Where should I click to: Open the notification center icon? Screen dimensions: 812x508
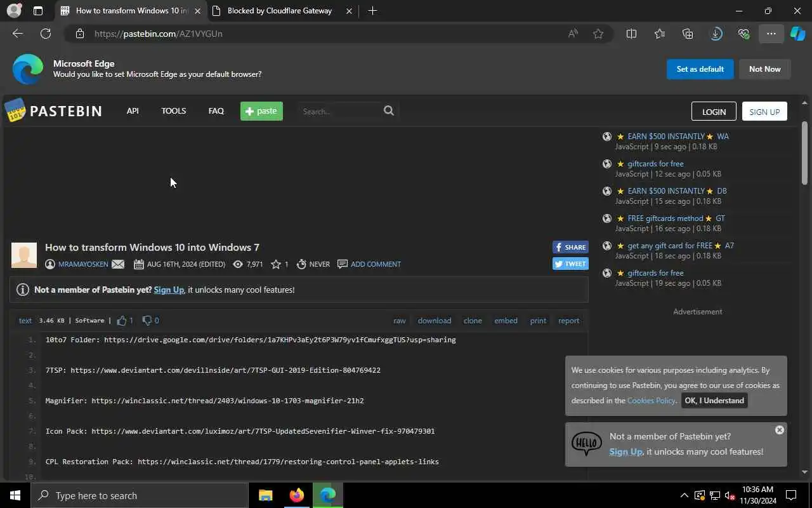point(791,495)
